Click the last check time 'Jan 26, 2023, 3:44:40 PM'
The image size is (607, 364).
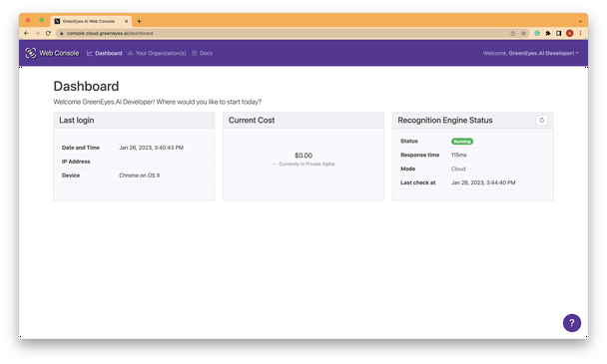pyautogui.click(x=483, y=182)
